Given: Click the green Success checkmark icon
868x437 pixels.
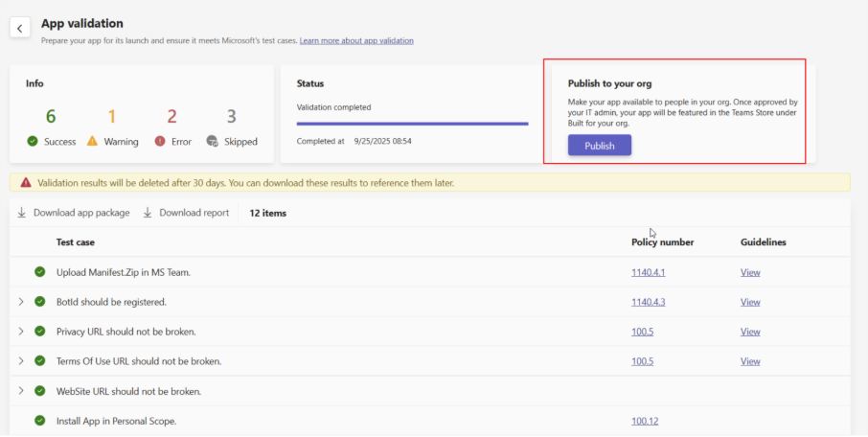Looking at the screenshot, I should tap(33, 142).
